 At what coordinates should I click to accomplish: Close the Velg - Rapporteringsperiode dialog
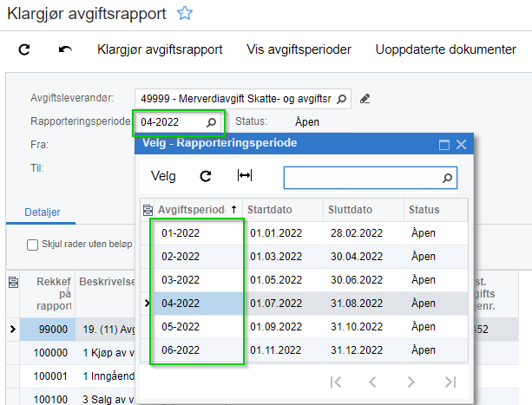point(461,145)
